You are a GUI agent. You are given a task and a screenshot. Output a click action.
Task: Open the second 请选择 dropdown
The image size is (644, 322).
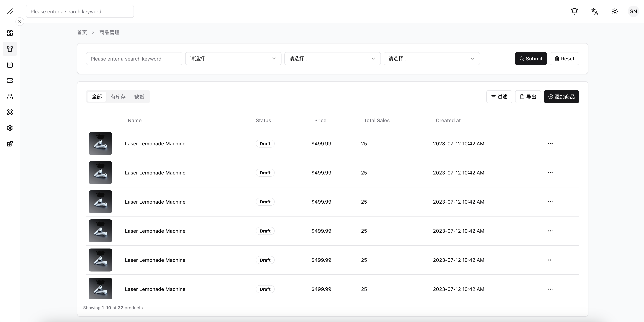pos(332,59)
